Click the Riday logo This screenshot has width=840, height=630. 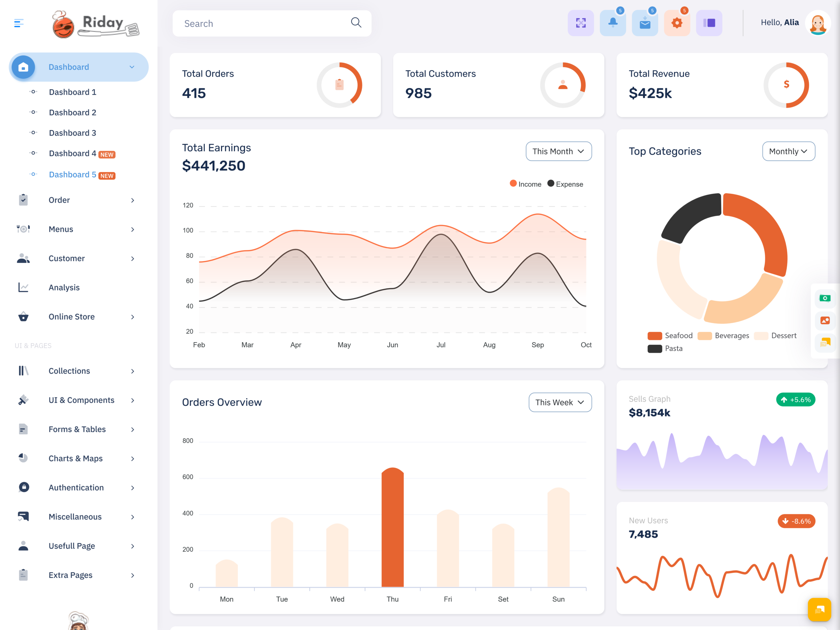point(96,24)
